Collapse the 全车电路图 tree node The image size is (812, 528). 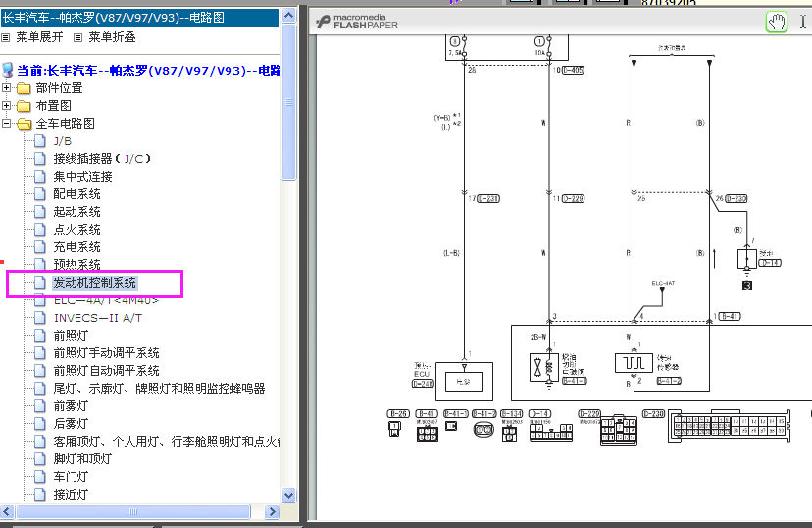8,124
